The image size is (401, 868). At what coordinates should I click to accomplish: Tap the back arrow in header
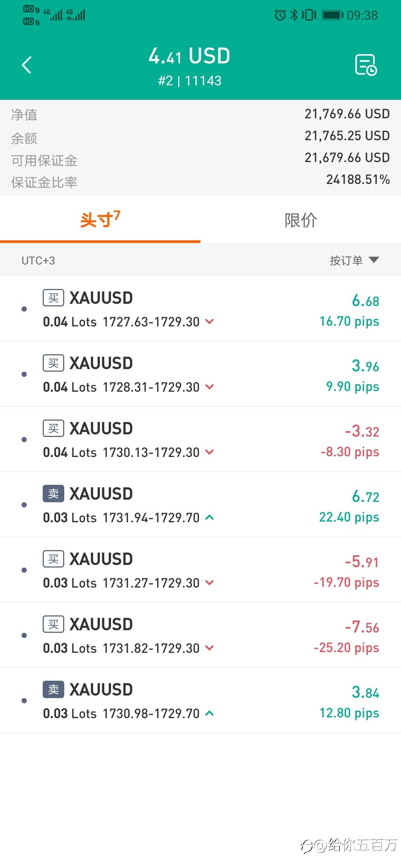coord(27,65)
